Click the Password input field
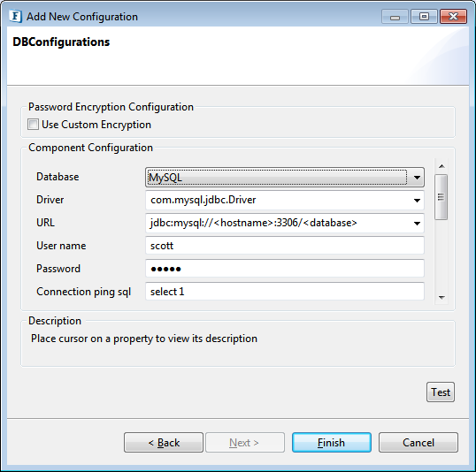476x472 pixels. [x=284, y=269]
